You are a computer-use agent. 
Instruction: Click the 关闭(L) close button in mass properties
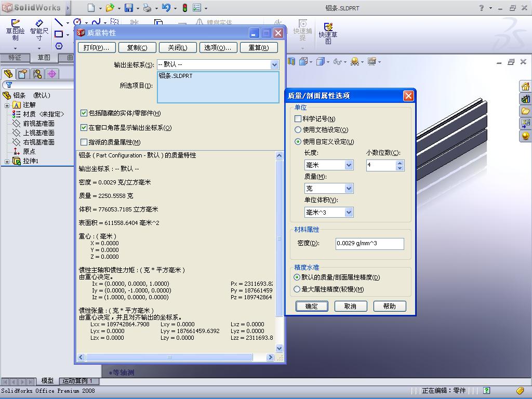[x=178, y=47]
